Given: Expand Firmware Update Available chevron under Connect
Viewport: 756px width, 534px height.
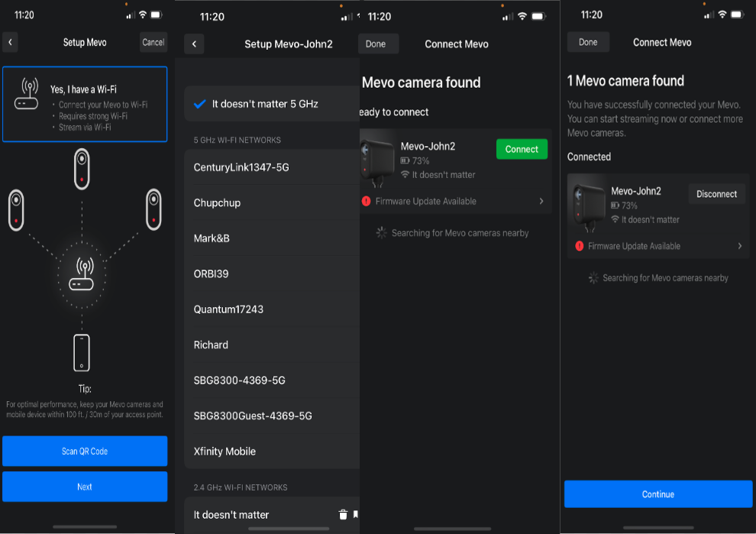Looking at the screenshot, I should click(541, 201).
